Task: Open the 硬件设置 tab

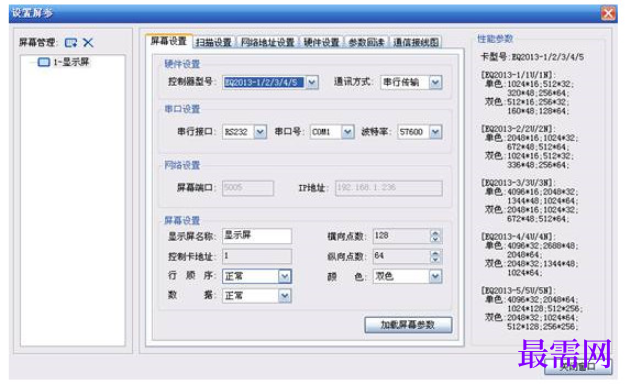Action: coord(321,42)
